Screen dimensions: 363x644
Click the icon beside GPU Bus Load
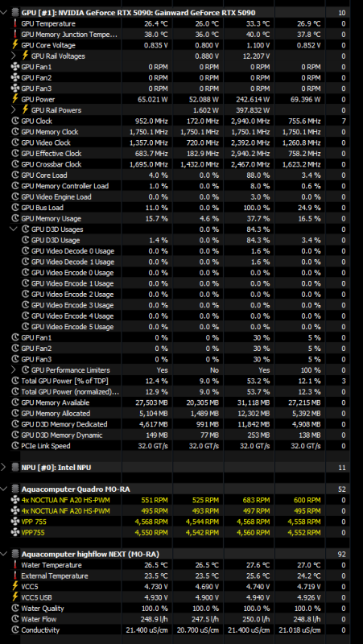15,208
